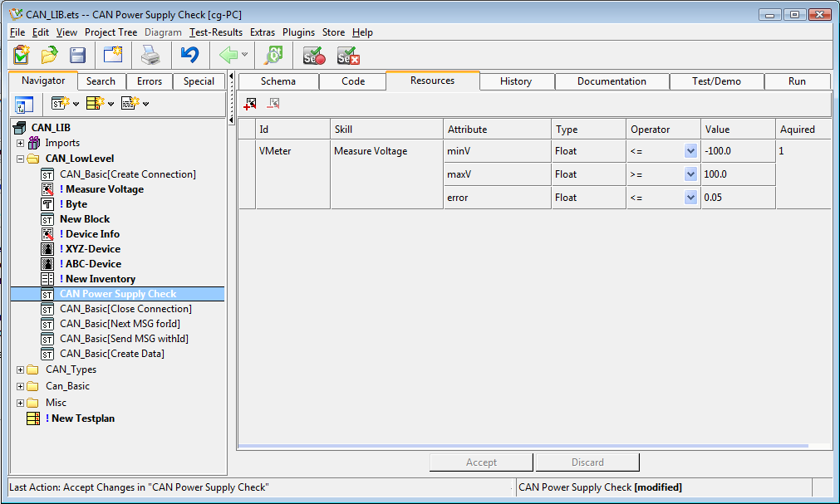
Task: Click the Se icon with red X
Action: click(x=347, y=56)
